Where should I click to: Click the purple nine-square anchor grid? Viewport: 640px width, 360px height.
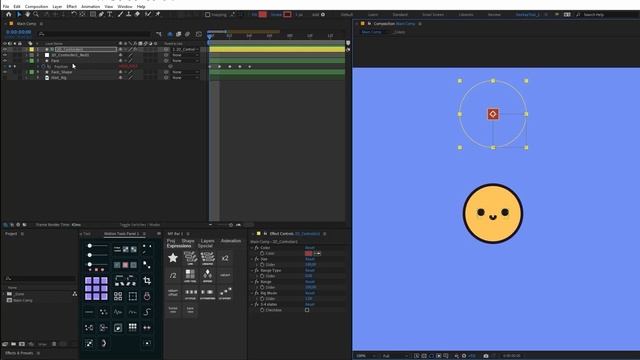tap(96, 288)
